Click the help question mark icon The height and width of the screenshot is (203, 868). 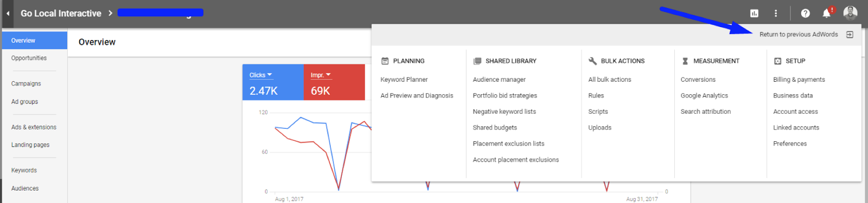[x=805, y=13]
